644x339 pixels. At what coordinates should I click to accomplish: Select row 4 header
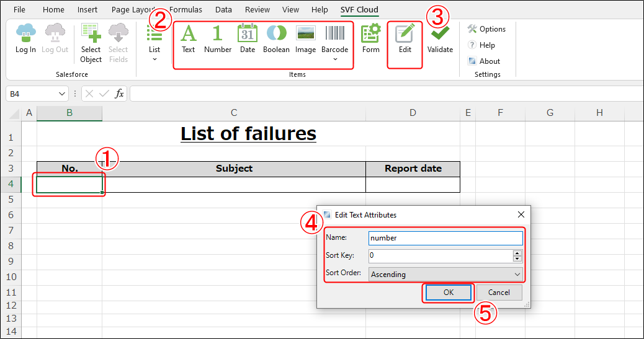point(11,184)
